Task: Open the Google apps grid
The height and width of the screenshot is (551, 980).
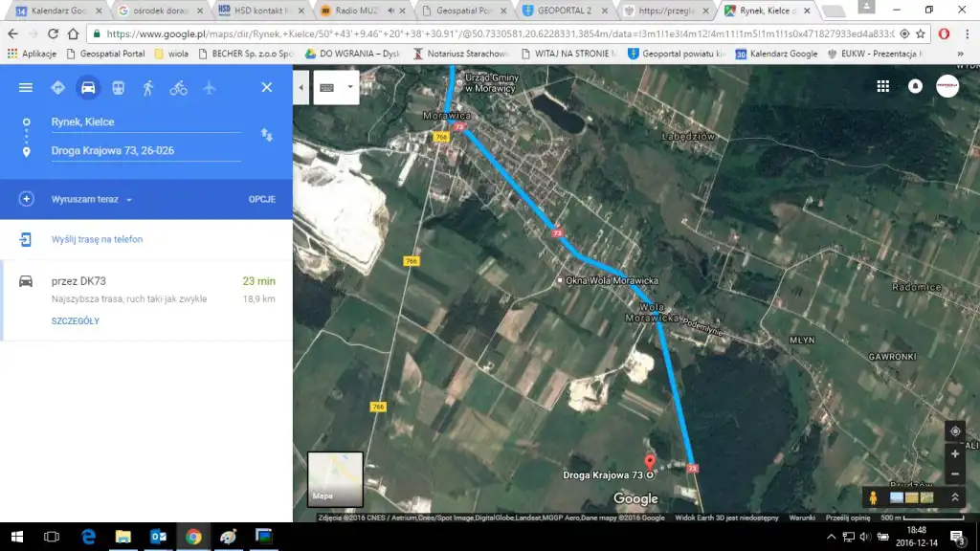Action: tap(882, 86)
